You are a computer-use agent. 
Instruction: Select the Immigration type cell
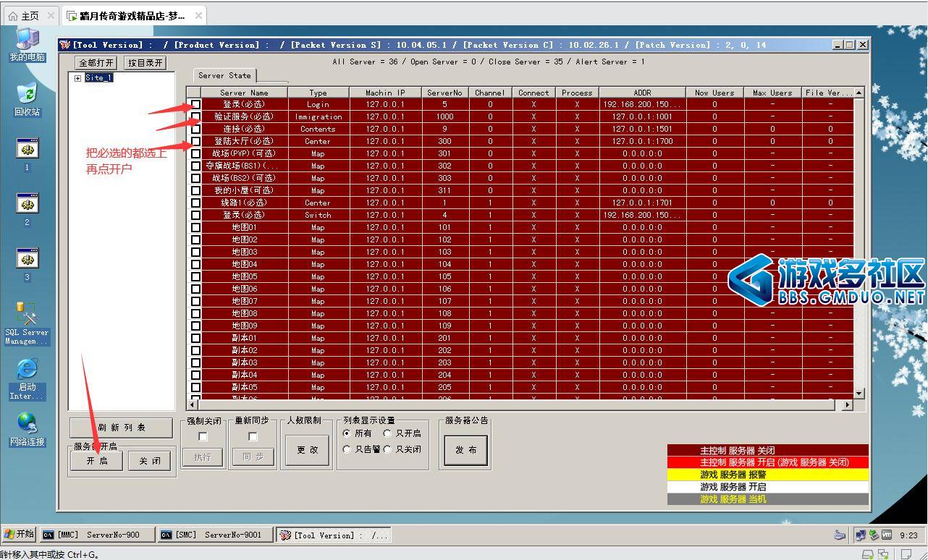[318, 116]
